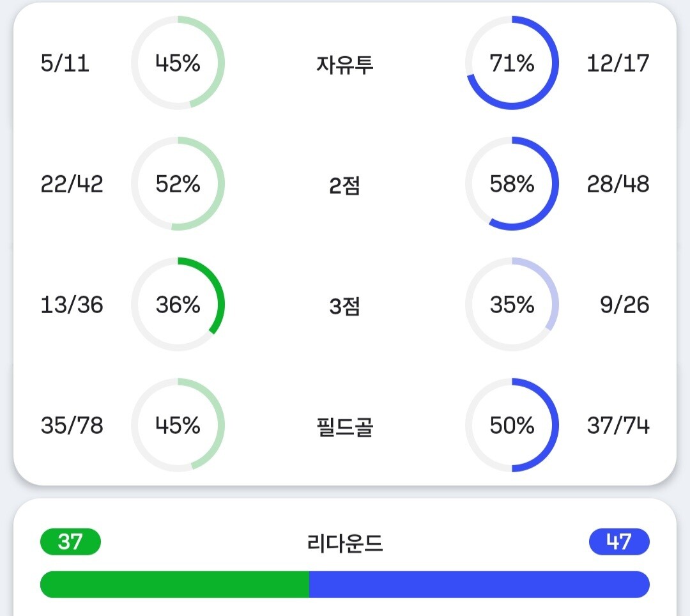Tap the green 36% three-point ring
Screen dimensions: 690x616
tap(178, 305)
